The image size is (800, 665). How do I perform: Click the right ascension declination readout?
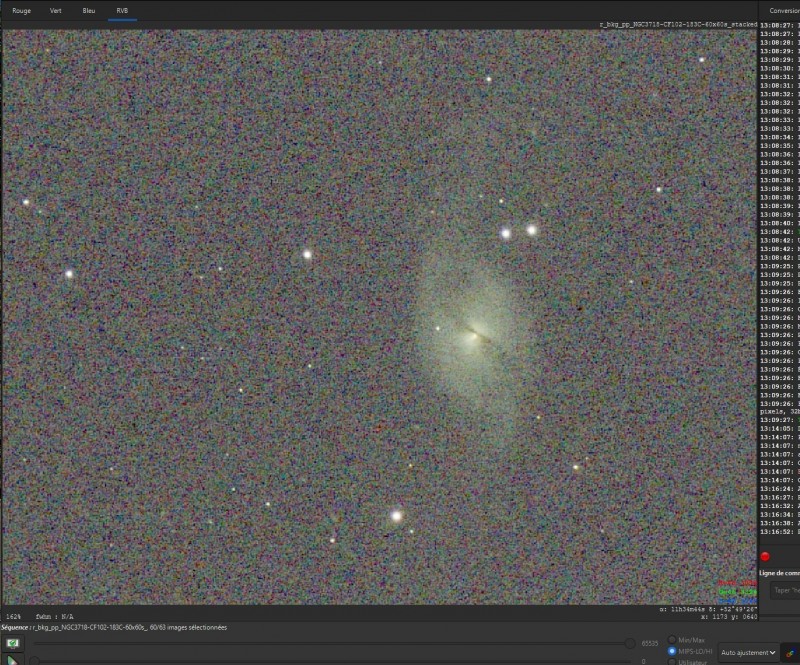pos(708,609)
